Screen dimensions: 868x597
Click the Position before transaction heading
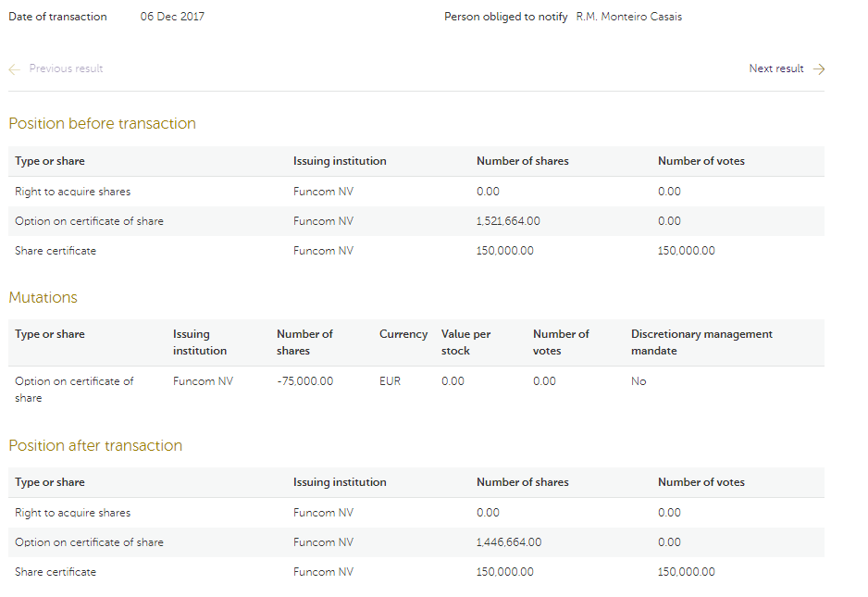(102, 124)
